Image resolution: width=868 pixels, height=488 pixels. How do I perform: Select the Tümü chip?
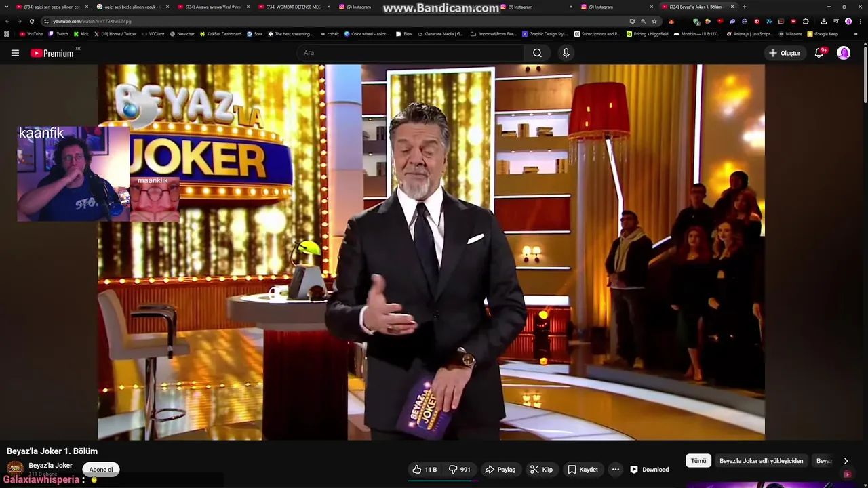tap(698, 461)
